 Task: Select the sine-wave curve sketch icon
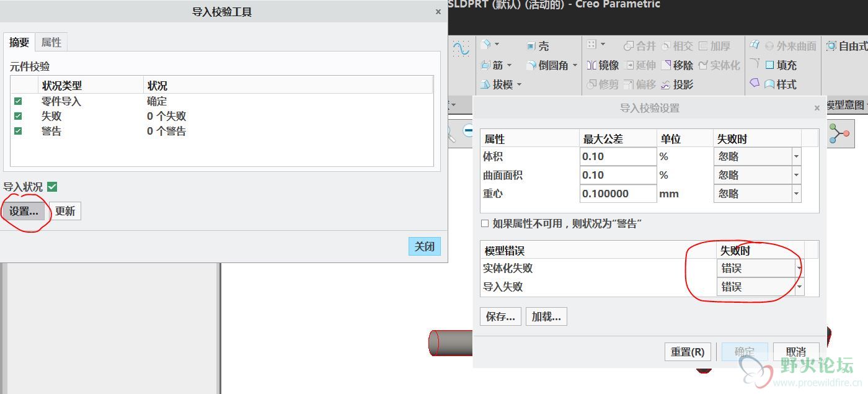point(461,48)
